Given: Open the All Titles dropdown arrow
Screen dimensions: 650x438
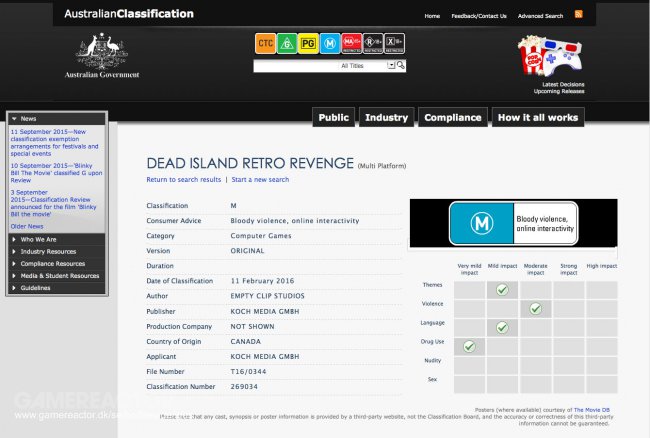Looking at the screenshot, I should 391,65.
